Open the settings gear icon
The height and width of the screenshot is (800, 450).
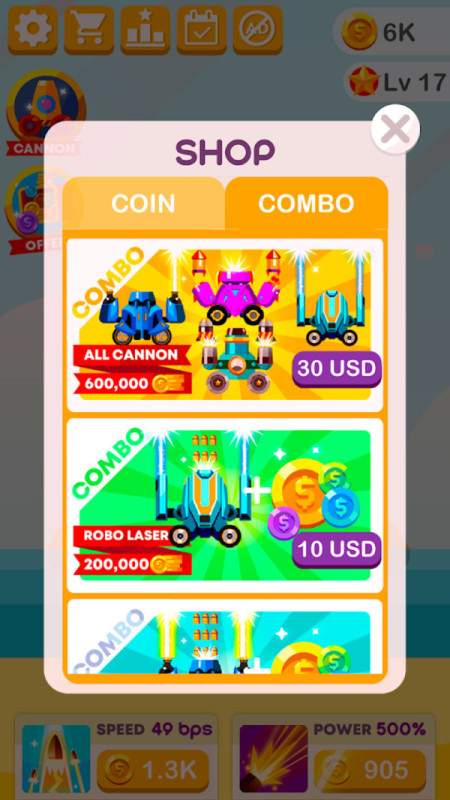(x=33, y=30)
